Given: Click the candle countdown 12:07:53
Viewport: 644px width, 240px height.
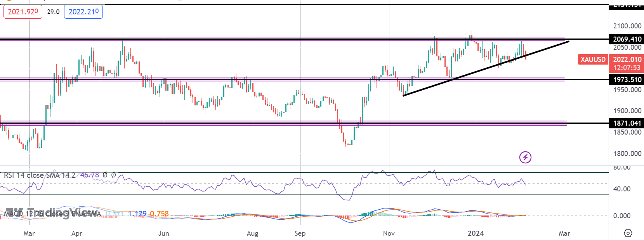Looking at the screenshot, I should 627,68.
